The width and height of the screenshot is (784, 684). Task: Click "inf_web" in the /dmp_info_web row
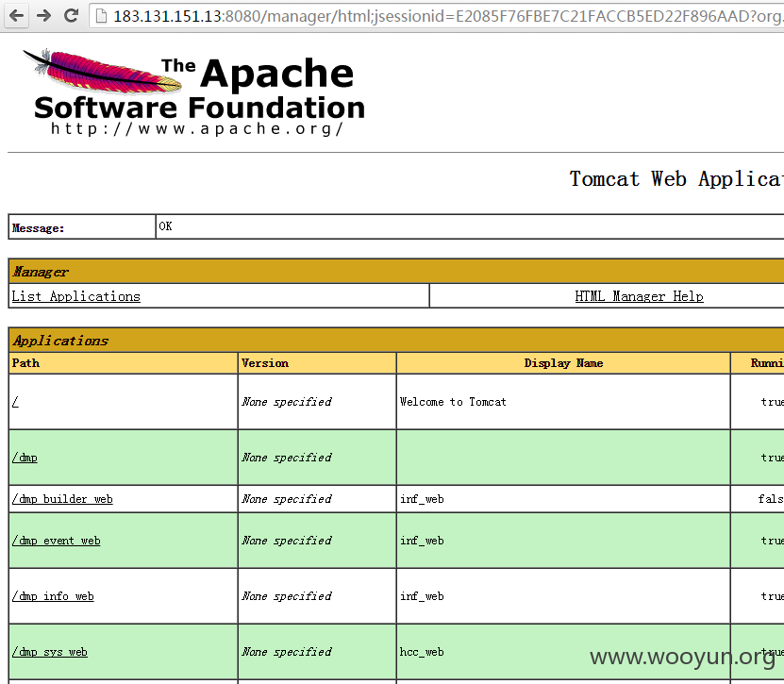(422, 596)
